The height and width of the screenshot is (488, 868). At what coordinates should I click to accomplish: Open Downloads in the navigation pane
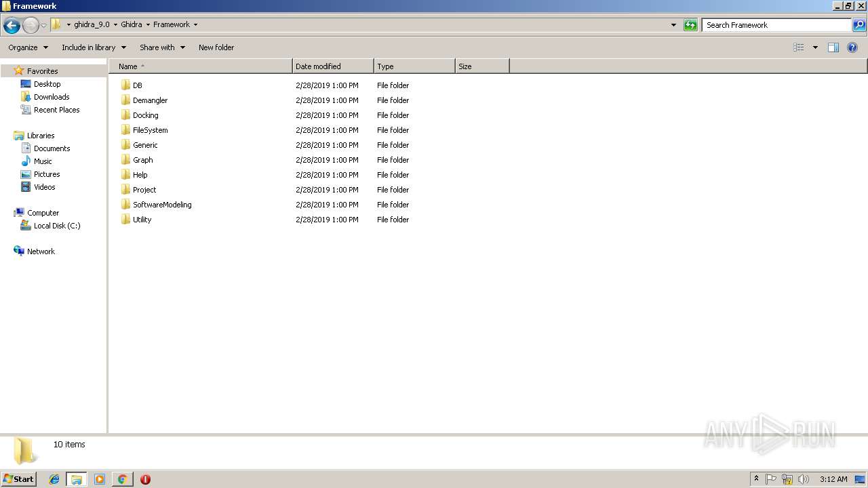pos(52,97)
